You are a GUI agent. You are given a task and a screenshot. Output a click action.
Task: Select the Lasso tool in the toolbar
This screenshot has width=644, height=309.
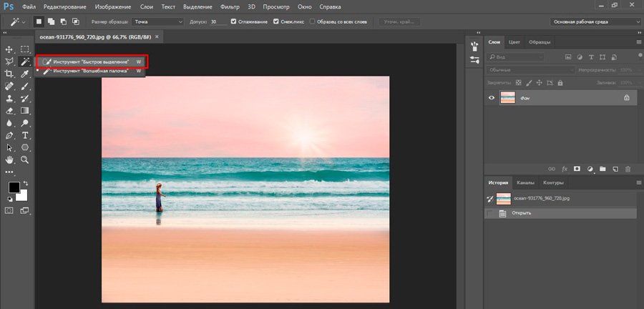coord(9,62)
